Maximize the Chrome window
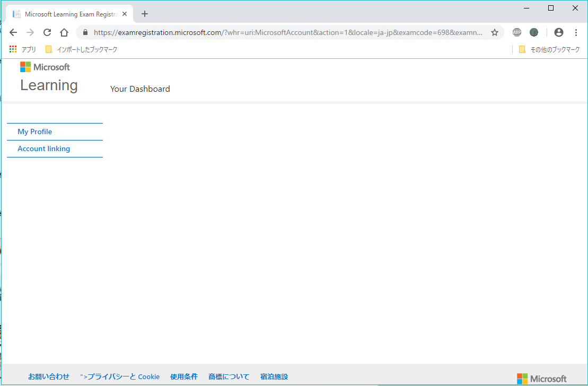 [550, 8]
